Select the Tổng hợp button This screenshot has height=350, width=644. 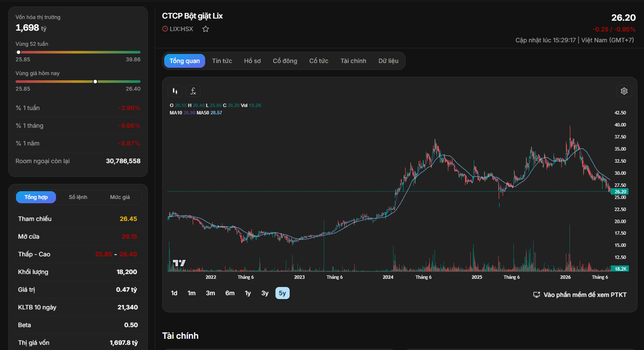36,197
